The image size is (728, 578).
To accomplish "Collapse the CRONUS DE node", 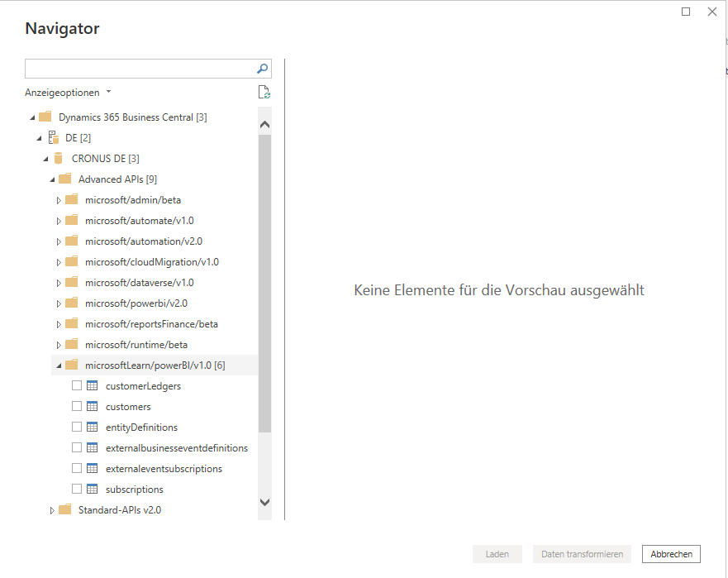I will click(x=45, y=159).
